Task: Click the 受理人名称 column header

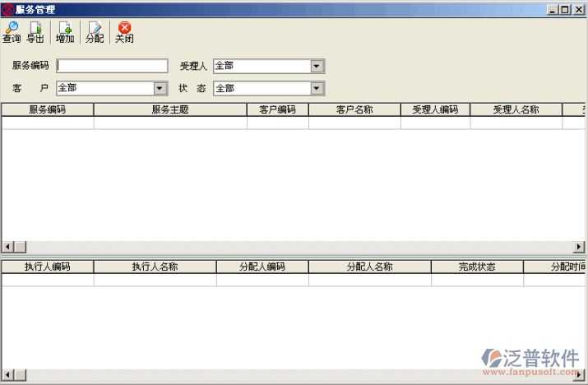Action: click(516, 109)
